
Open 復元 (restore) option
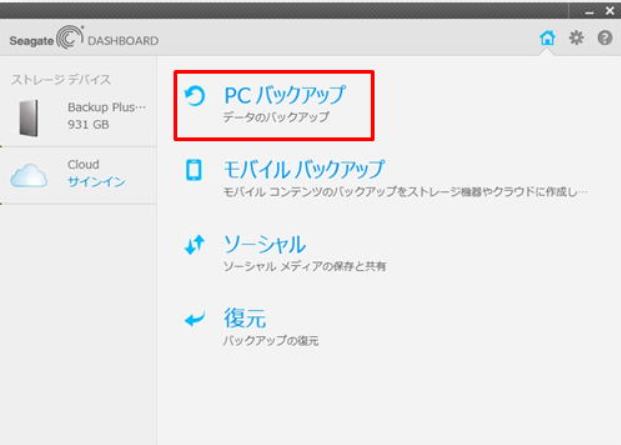(245, 318)
